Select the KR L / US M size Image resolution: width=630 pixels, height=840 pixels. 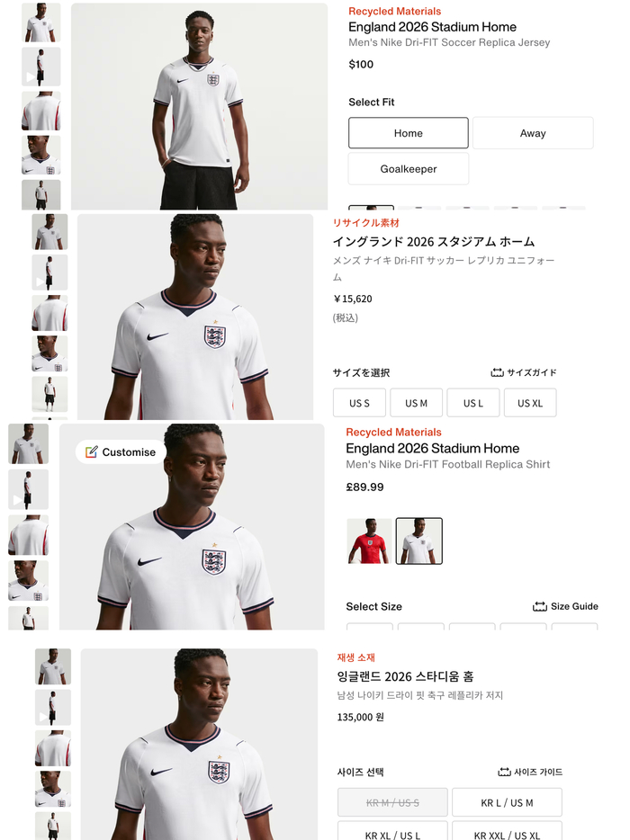tap(507, 802)
